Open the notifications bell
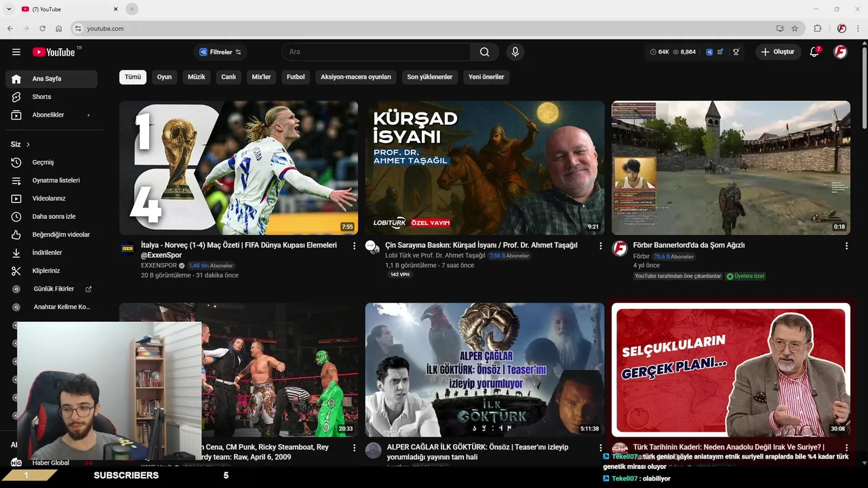This screenshot has height=488, width=868. click(814, 52)
